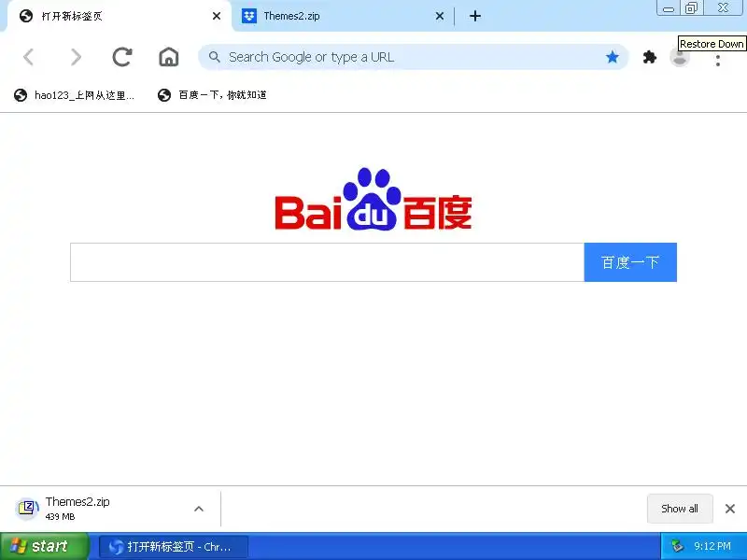Screen dimensions: 747x560
Task: Close the downloads bar
Action: 730,509
